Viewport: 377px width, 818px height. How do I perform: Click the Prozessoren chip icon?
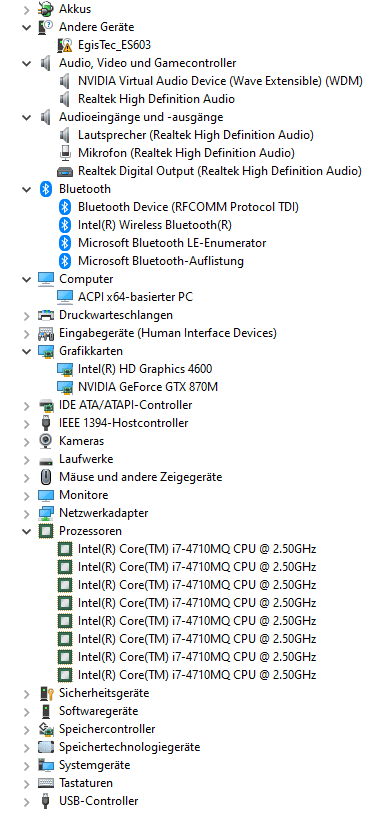point(46,531)
